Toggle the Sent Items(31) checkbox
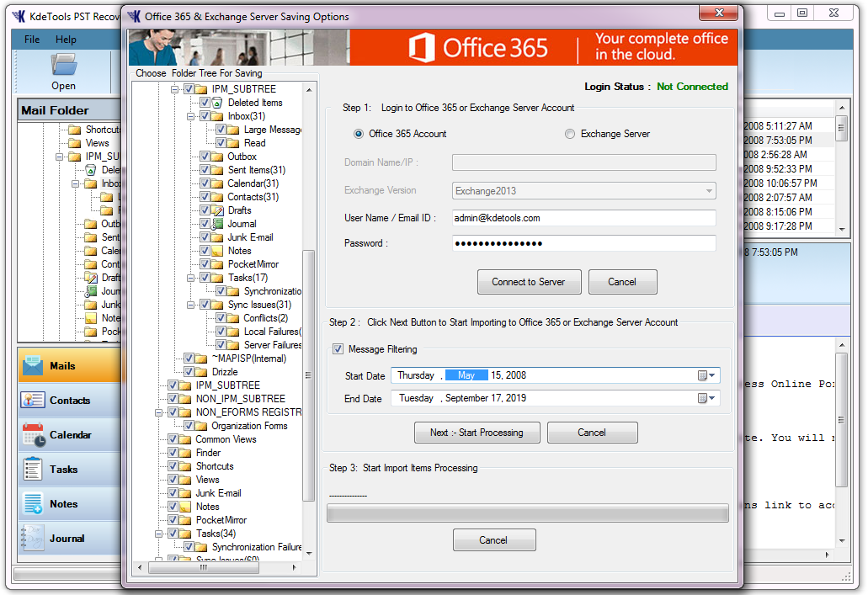The height and width of the screenshot is (595, 868). pos(205,170)
